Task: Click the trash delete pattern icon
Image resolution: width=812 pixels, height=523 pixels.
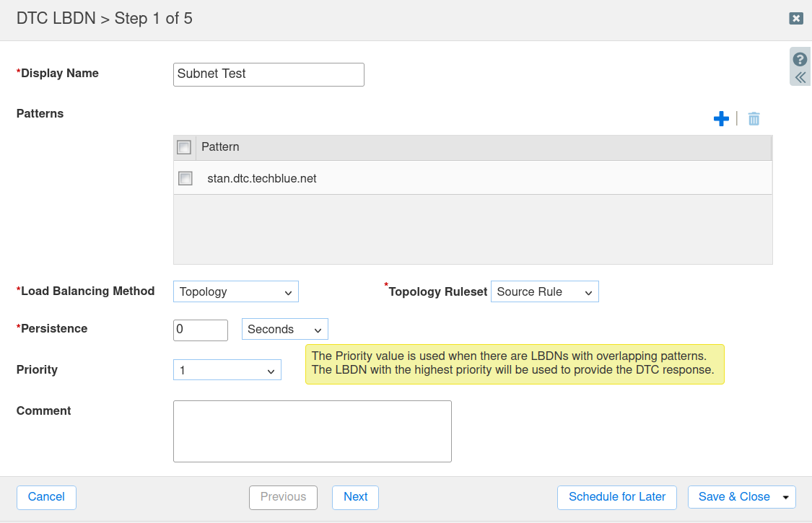Action: tap(754, 119)
